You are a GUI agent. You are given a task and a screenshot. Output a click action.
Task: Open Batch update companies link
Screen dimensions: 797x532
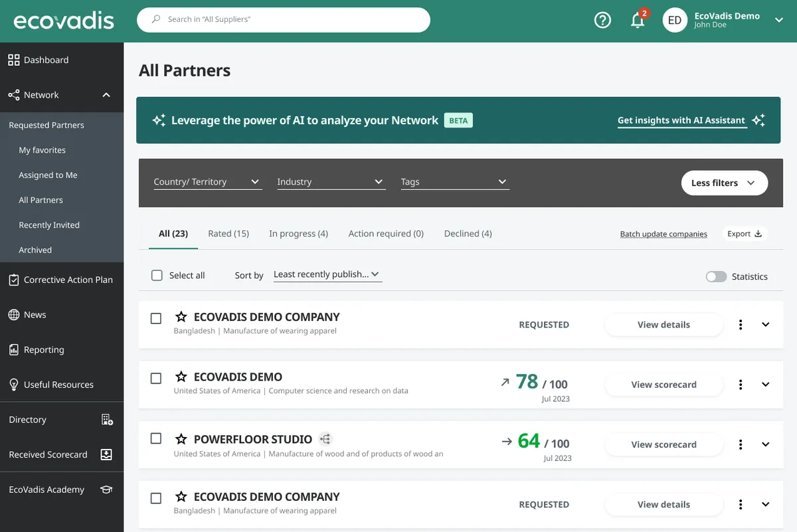664,234
